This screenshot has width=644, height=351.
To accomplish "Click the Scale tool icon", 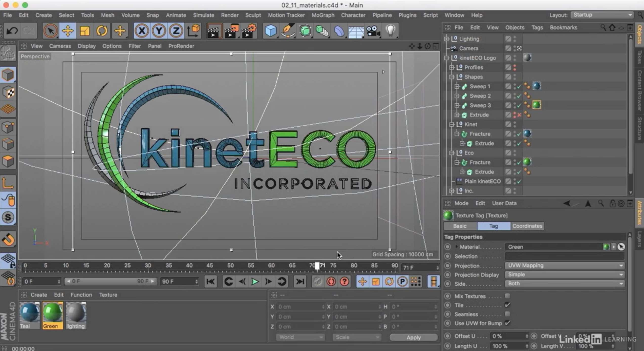I will [x=84, y=31].
